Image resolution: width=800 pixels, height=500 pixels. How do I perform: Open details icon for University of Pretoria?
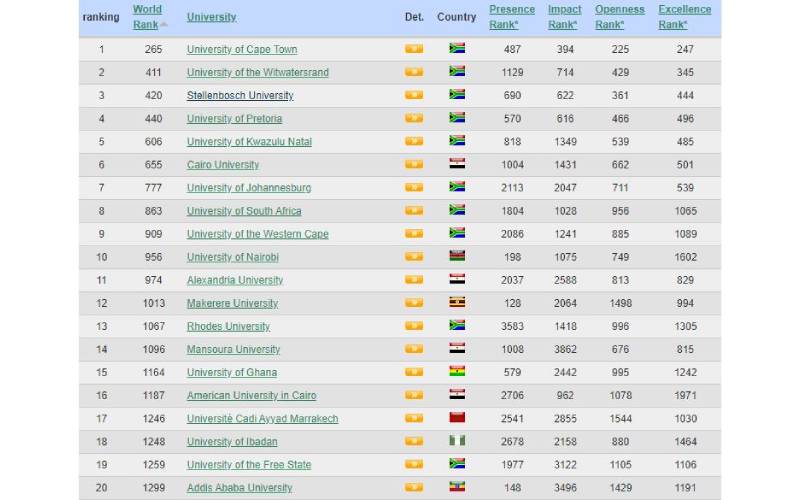click(x=414, y=118)
